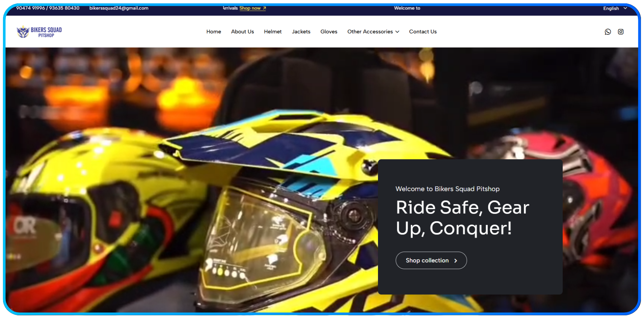Browse the Jackets category
This screenshot has width=644, height=318.
coord(301,32)
